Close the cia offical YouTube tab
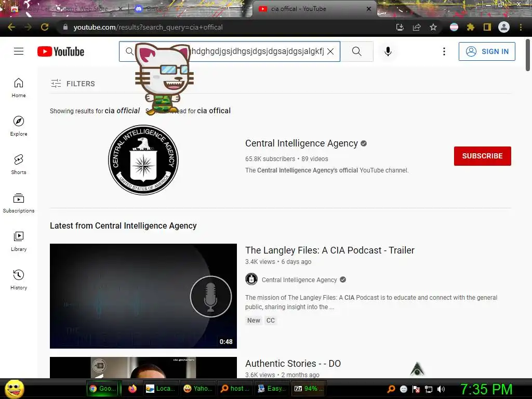 tap(369, 9)
